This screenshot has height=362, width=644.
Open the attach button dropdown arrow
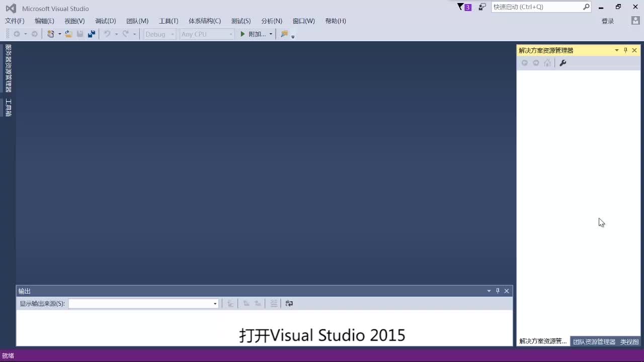(x=271, y=34)
